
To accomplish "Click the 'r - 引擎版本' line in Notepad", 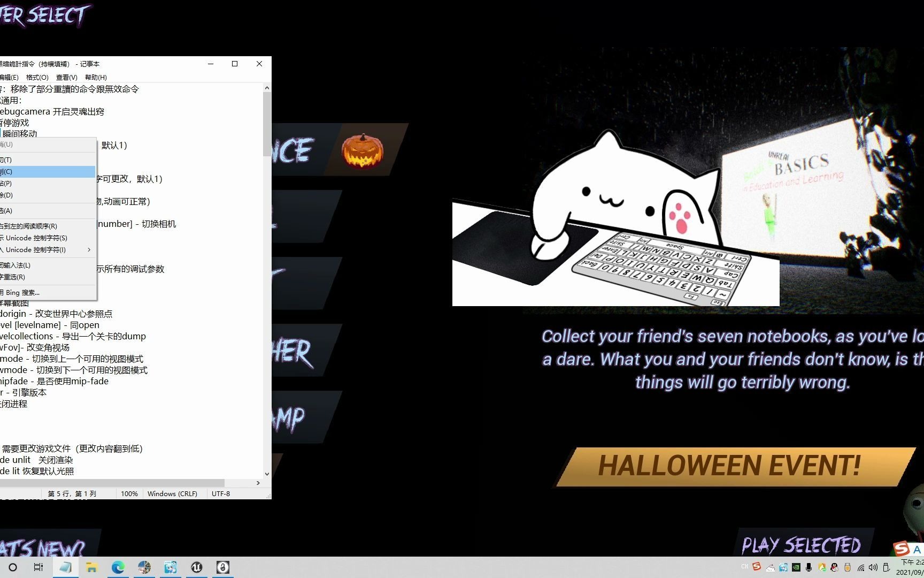I will tap(24, 392).
